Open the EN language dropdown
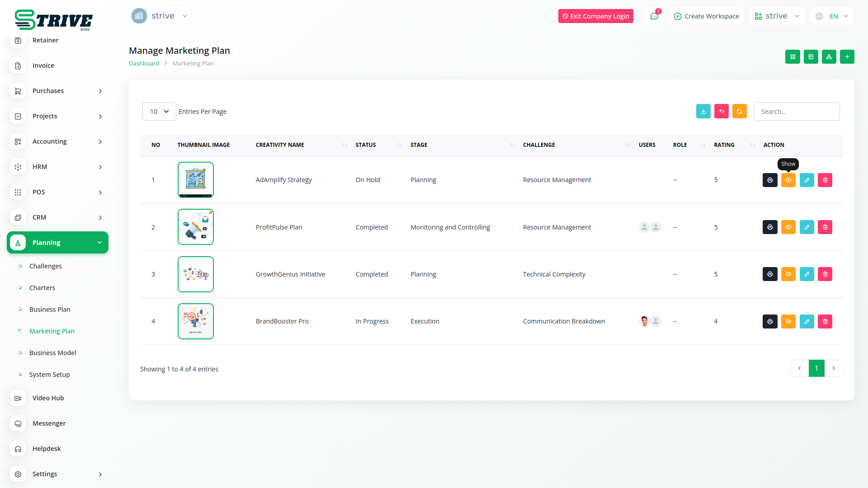 tap(832, 16)
